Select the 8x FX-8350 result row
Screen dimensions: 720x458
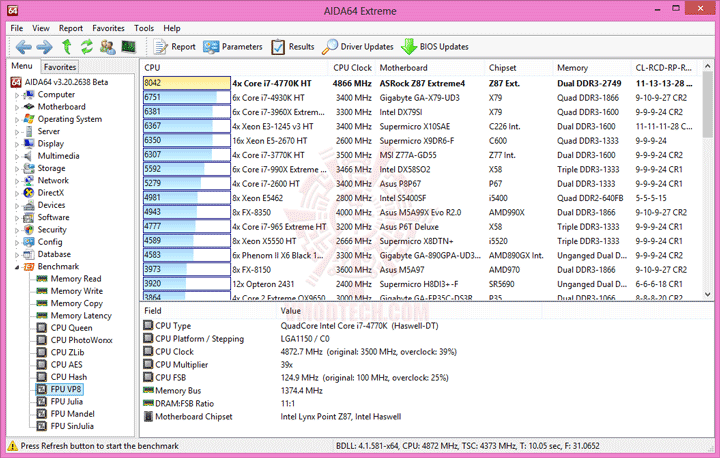(x=420, y=213)
